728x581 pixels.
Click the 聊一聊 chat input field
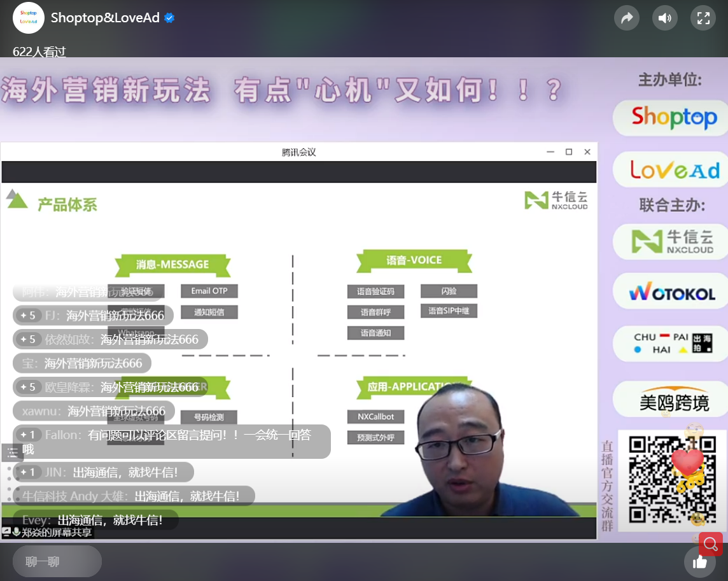click(57, 561)
